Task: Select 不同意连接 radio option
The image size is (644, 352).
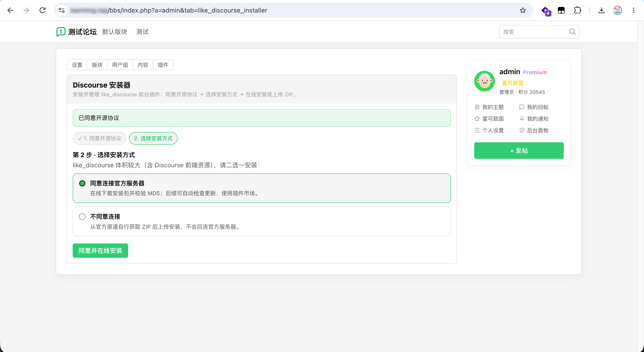Action: point(82,217)
